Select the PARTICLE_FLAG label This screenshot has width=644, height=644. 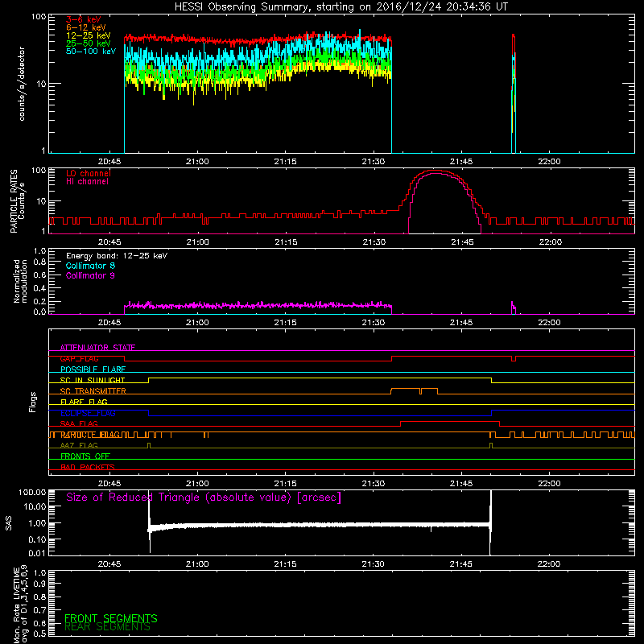[x=90, y=435]
